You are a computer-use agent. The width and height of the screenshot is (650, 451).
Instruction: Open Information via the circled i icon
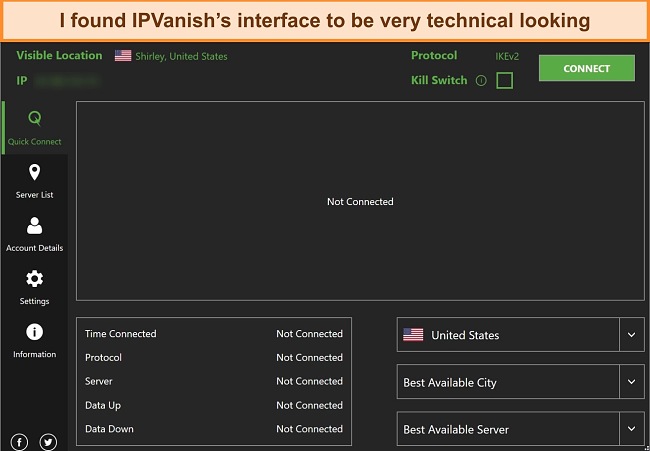(x=34, y=332)
